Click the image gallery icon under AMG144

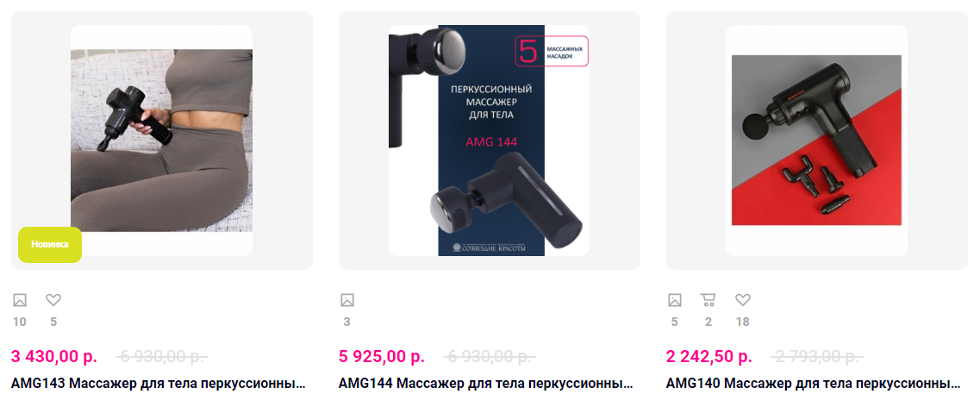coord(346,300)
